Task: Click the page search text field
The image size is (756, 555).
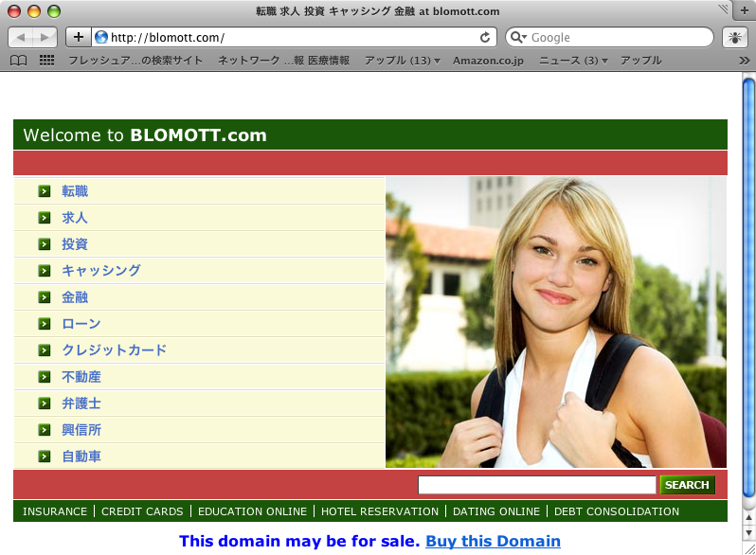Action: [536, 485]
